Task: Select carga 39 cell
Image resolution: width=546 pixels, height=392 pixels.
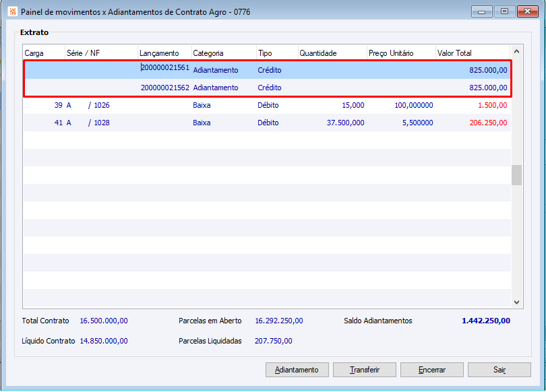Action: [x=59, y=105]
